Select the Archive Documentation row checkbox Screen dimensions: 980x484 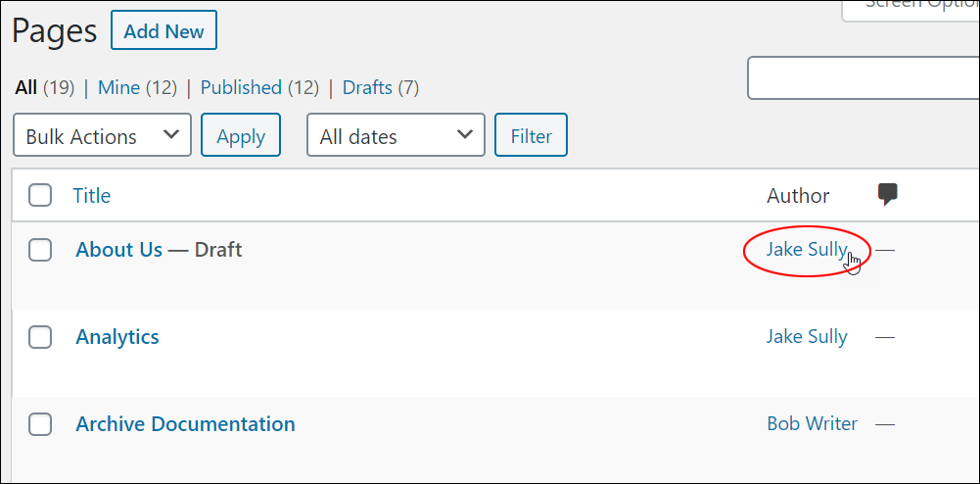40,424
